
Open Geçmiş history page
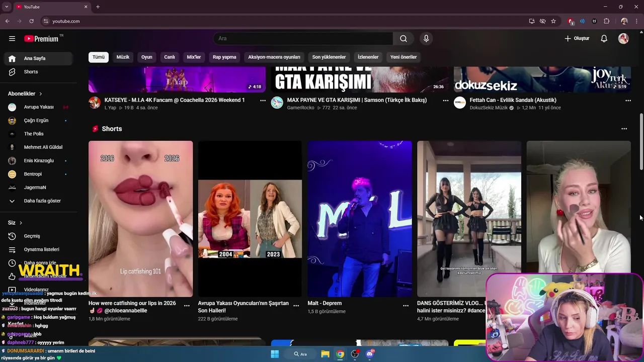pyautogui.click(x=39, y=236)
